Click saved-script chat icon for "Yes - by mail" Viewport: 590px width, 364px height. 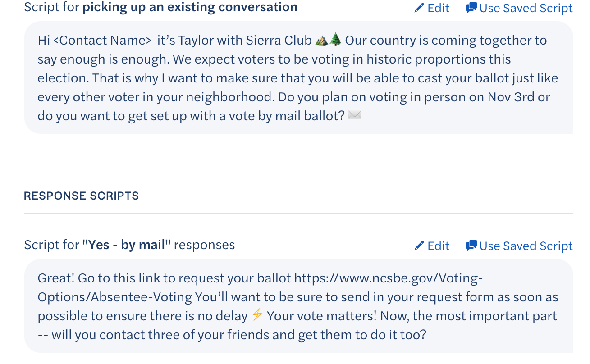pyautogui.click(x=471, y=246)
